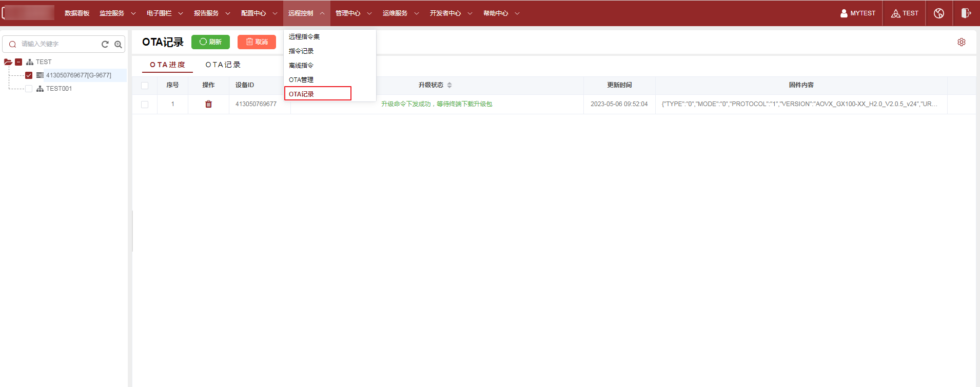Image resolution: width=980 pixels, height=387 pixels.
Task: Tick the select-all checkbox in table header
Action: pos(145,86)
